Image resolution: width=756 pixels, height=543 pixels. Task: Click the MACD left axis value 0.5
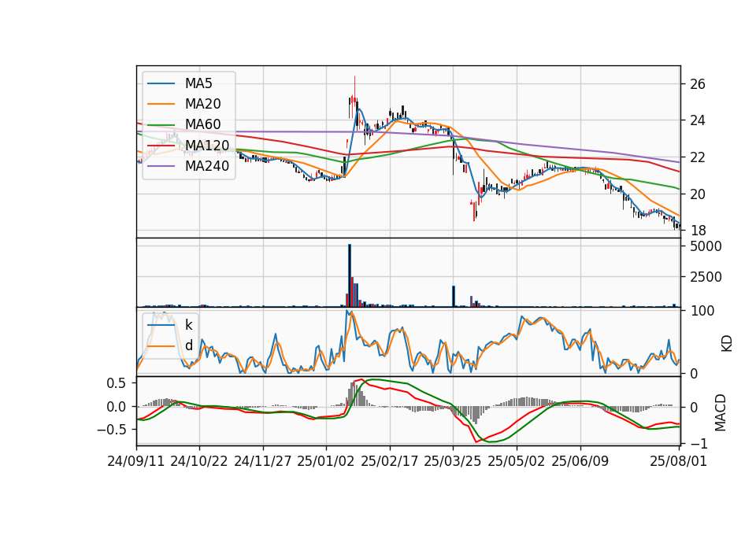(116, 383)
